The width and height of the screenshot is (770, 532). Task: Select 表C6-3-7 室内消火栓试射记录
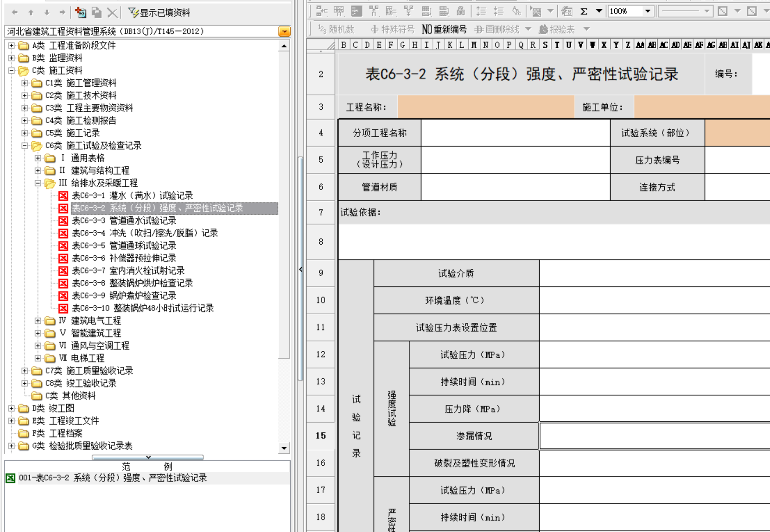(x=128, y=271)
